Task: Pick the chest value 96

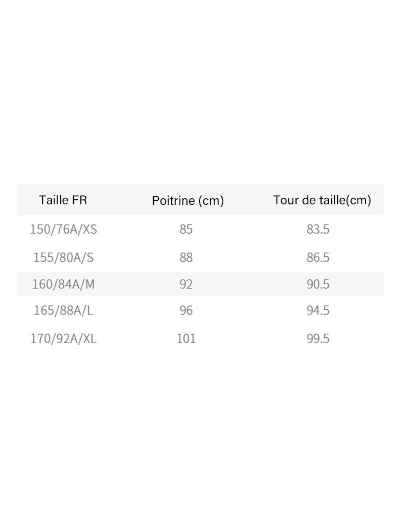Action: click(186, 310)
